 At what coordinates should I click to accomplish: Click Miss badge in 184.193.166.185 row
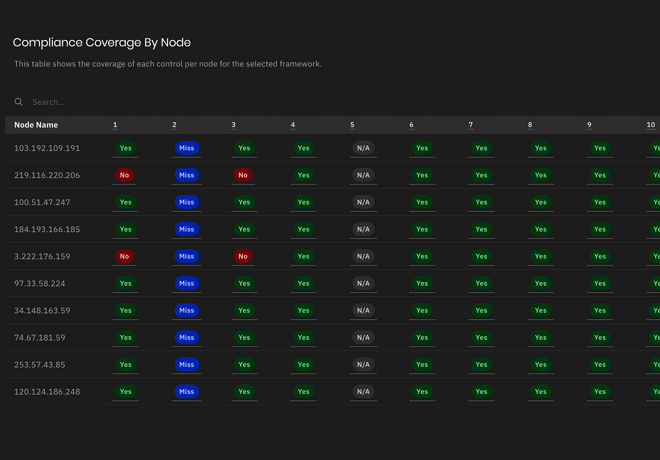point(186,229)
